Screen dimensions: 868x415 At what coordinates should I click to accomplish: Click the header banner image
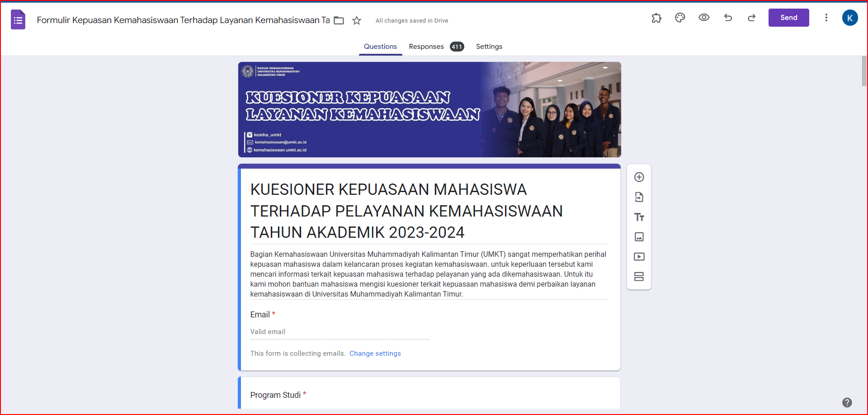(429, 109)
